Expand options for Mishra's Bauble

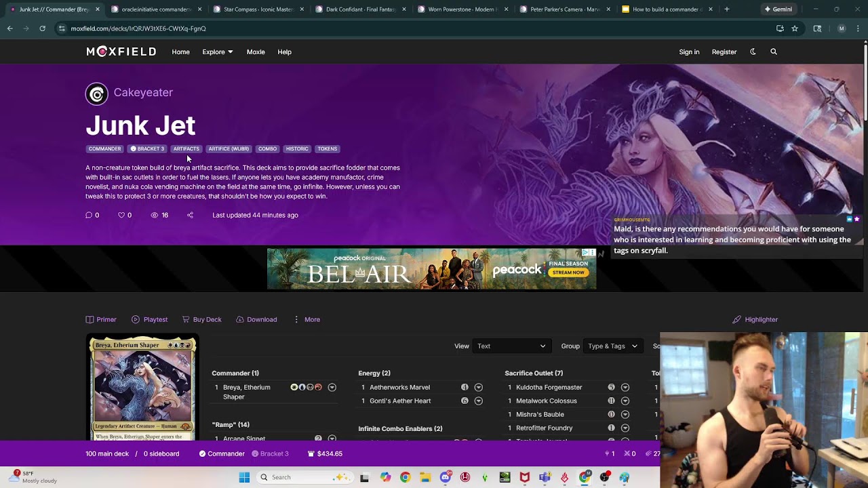(625, 414)
